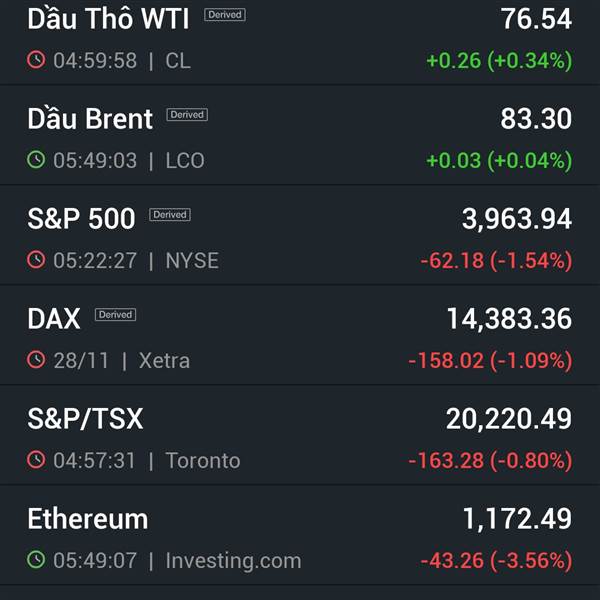Open the Dầu Brent instrument
The image size is (600, 600).
tap(300, 135)
